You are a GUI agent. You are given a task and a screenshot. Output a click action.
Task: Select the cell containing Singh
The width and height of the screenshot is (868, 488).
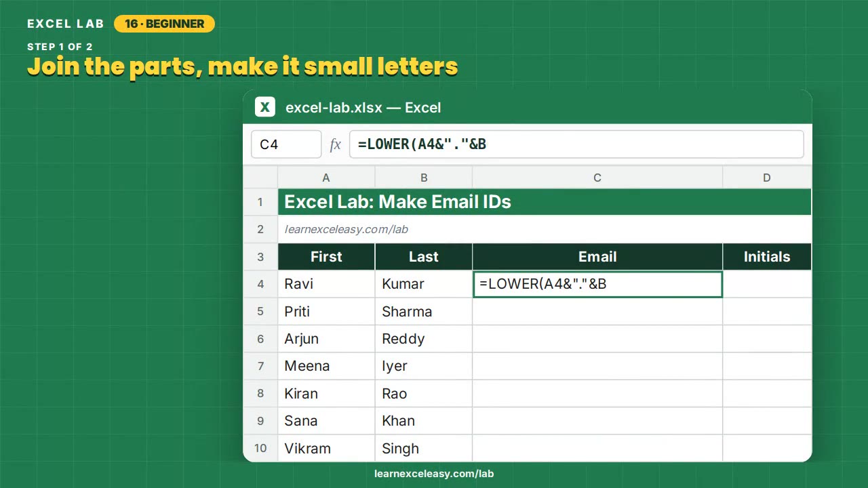click(424, 448)
